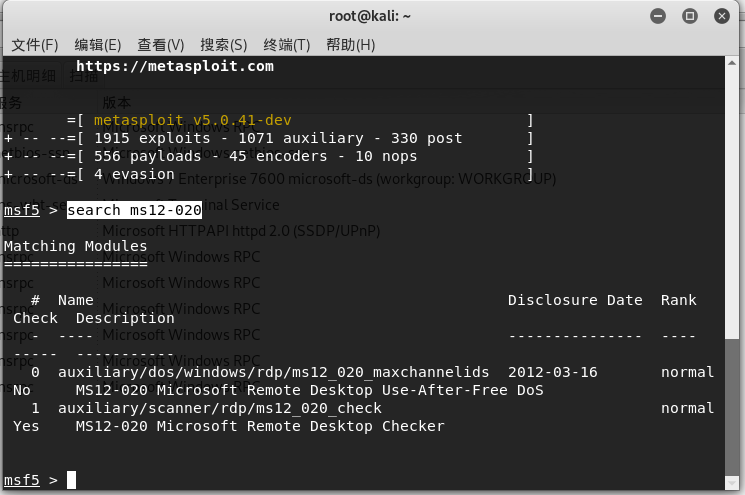This screenshot has width=745, height=495.
Task: Click the https://metasploit.com URL text
Action: tap(175, 66)
